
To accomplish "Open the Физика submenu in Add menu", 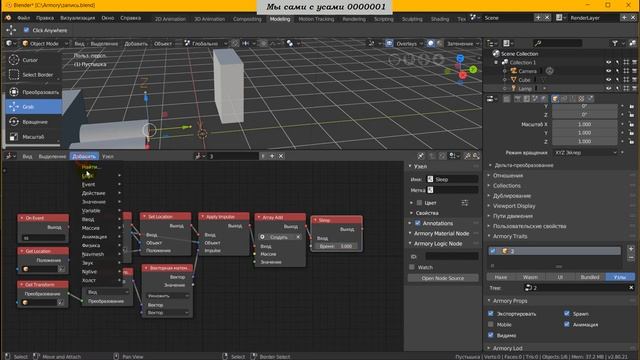I will point(101,246).
